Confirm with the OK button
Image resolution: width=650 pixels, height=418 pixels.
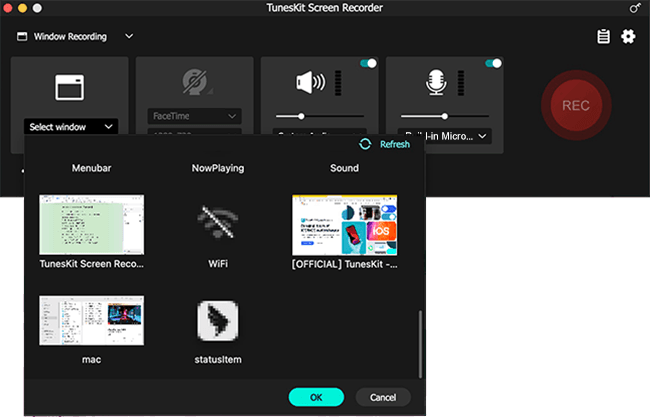316,397
